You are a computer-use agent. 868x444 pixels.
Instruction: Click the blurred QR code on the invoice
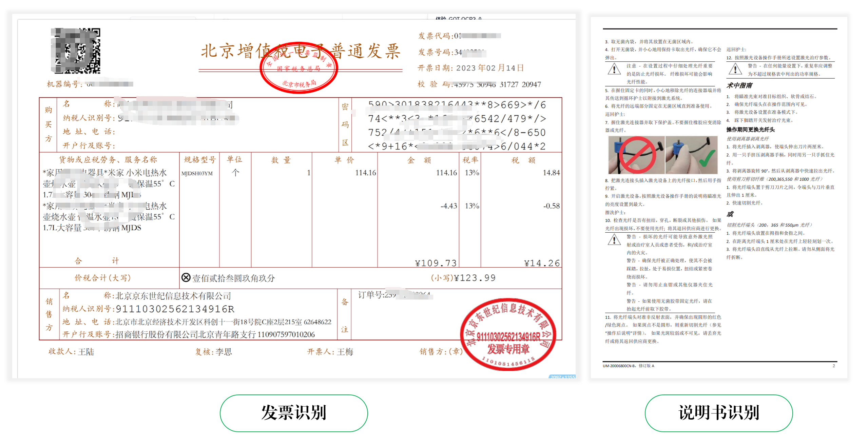click(76, 51)
